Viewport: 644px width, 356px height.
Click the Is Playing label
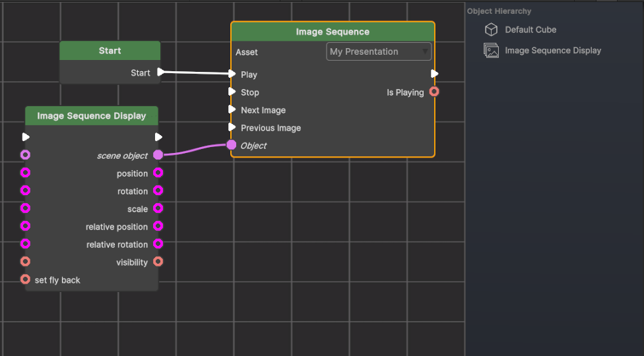405,92
